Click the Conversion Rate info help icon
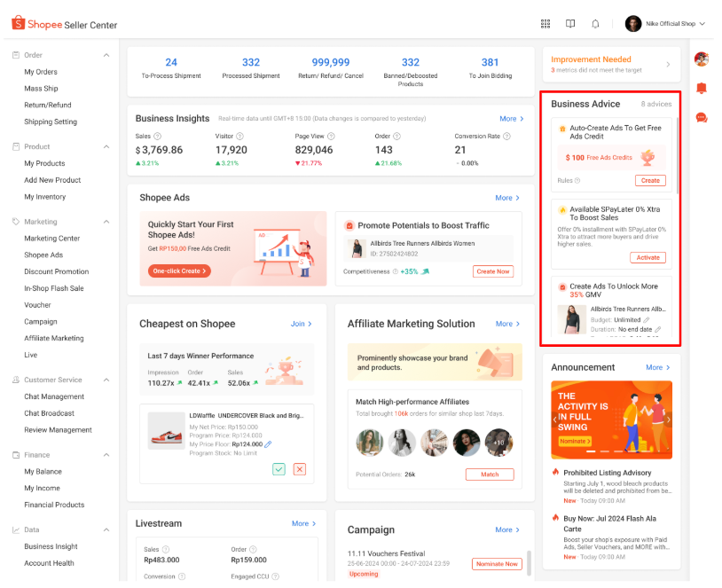 507,137
